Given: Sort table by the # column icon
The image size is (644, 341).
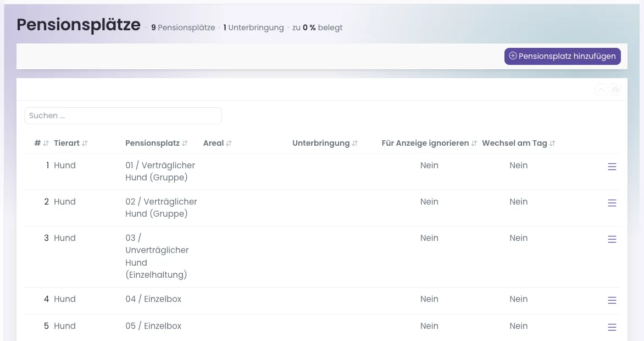Looking at the screenshot, I should (46, 143).
